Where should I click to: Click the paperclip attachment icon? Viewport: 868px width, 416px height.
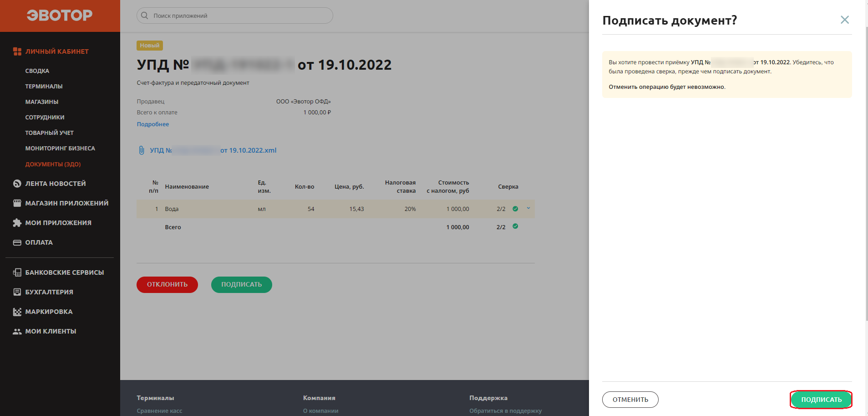tap(142, 150)
